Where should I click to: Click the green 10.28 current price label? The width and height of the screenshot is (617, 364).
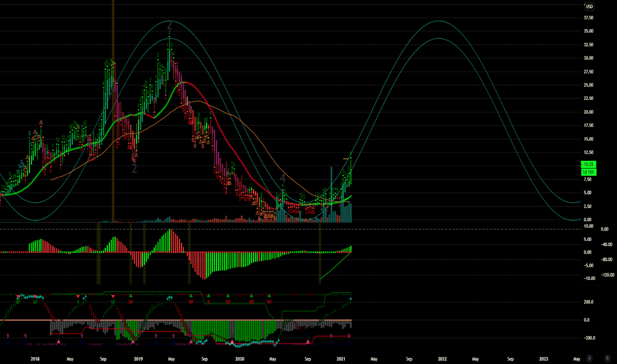pos(589,164)
